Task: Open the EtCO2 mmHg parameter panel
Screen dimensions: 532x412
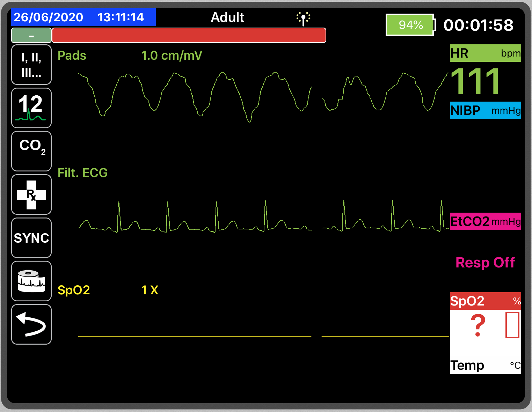Action: tap(485, 221)
